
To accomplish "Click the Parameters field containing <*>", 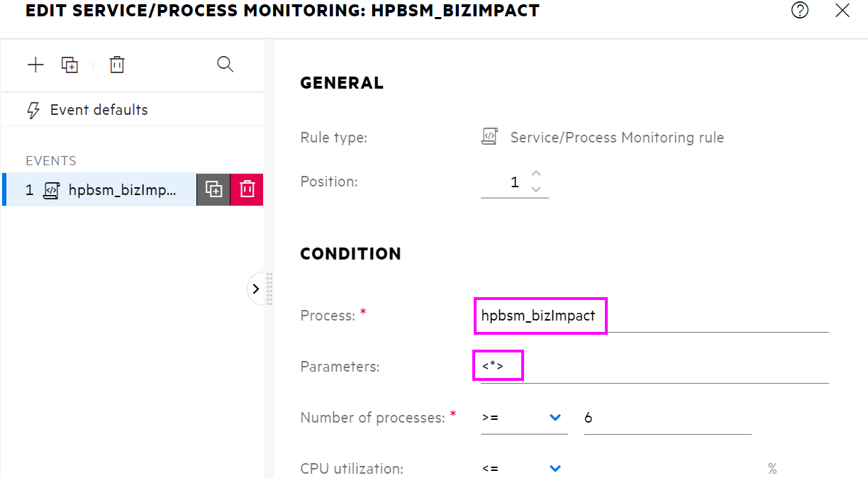I will pos(498,365).
